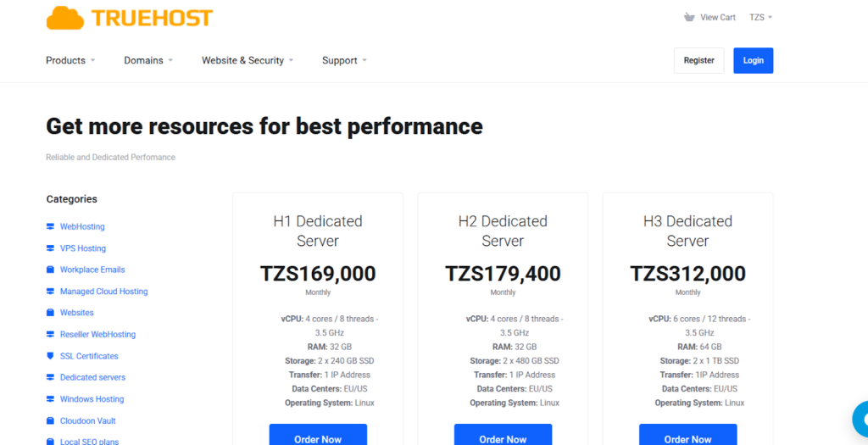Click the 'RAM: 64 GB' text
Viewport: 868px width, 445px height.
point(699,347)
